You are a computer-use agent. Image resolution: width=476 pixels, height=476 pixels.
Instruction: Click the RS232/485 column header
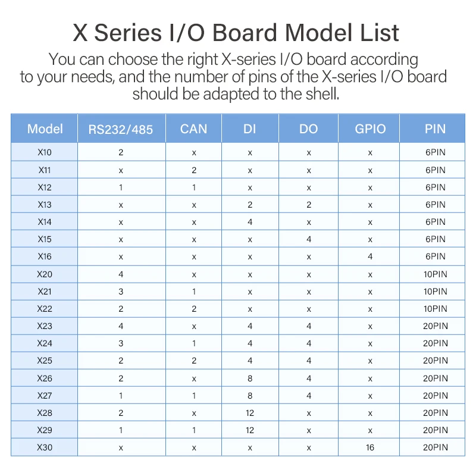(121, 129)
